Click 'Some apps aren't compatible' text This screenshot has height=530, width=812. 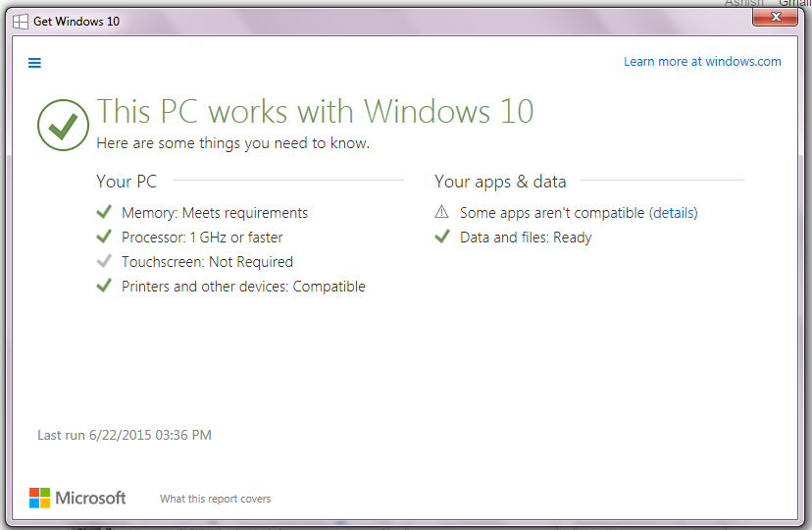[x=552, y=213]
